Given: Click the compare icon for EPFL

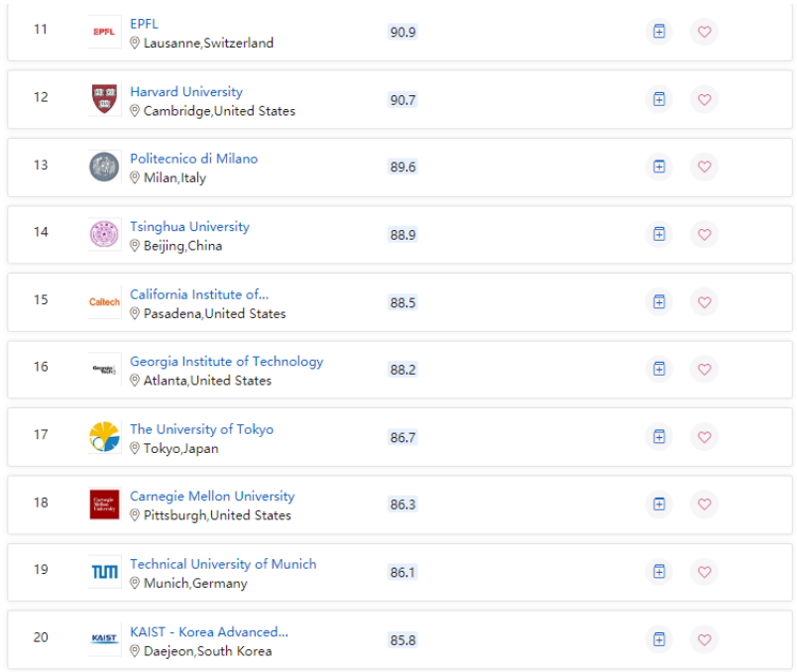Looking at the screenshot, I should tap(658, 32).
